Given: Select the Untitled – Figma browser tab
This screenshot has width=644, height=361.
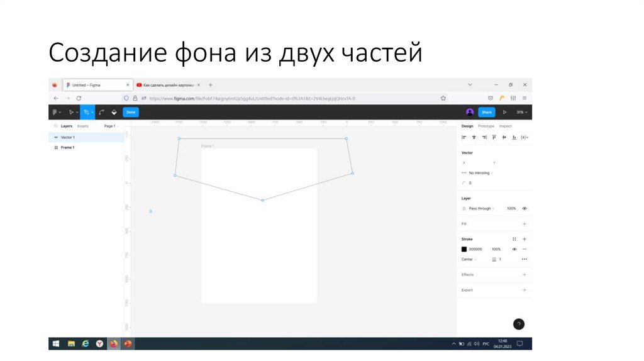Looking at the screenshot, I should pos(97,85).
